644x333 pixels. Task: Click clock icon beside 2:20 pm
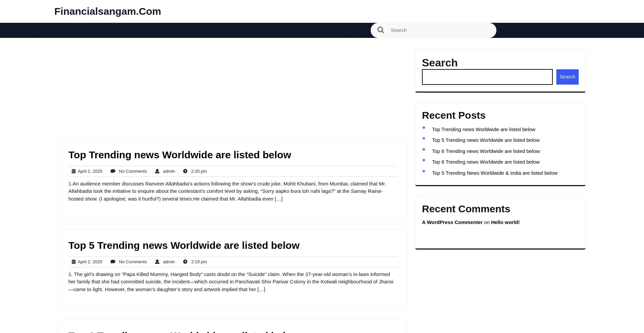click(x=185, y=171)
